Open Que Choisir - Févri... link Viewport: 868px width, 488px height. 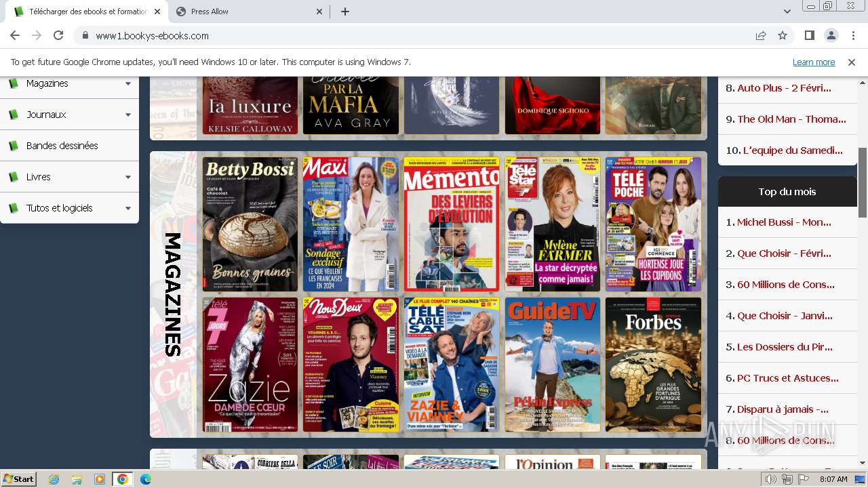[x=784, y=253]
